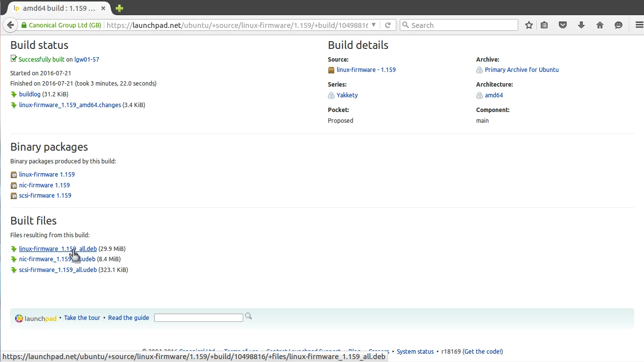Open the linux-firmware - 1.159 source link
The height and width of the screenshot is (362, 644).
[366, 70]
